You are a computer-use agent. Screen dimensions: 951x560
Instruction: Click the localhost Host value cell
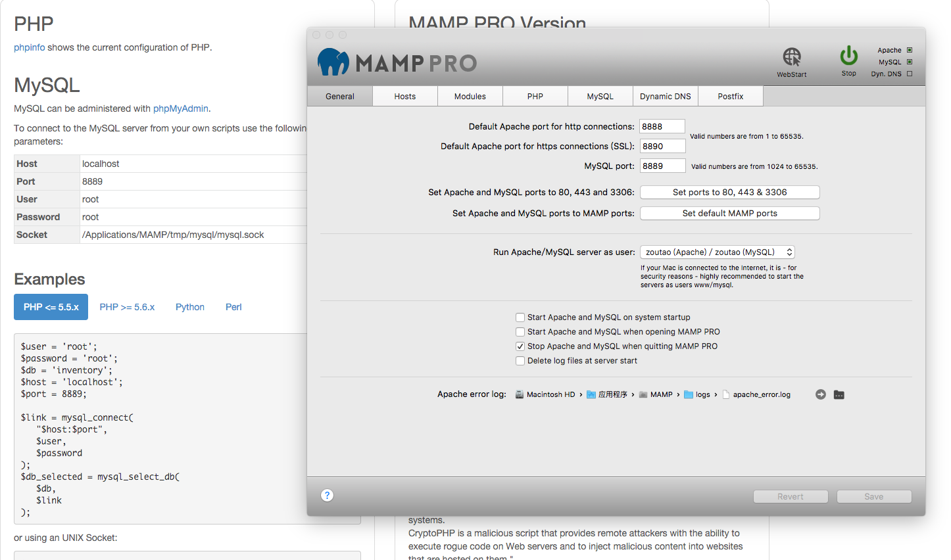193,164
